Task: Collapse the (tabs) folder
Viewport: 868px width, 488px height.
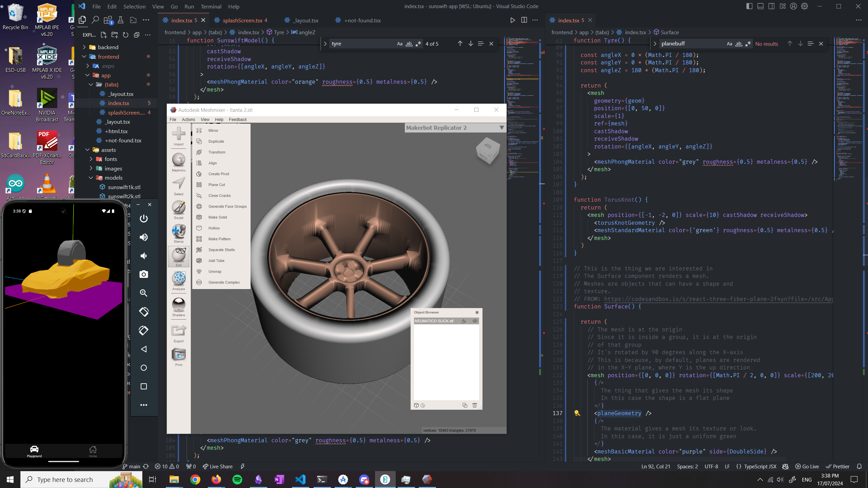Action: [x=91, y=84]
